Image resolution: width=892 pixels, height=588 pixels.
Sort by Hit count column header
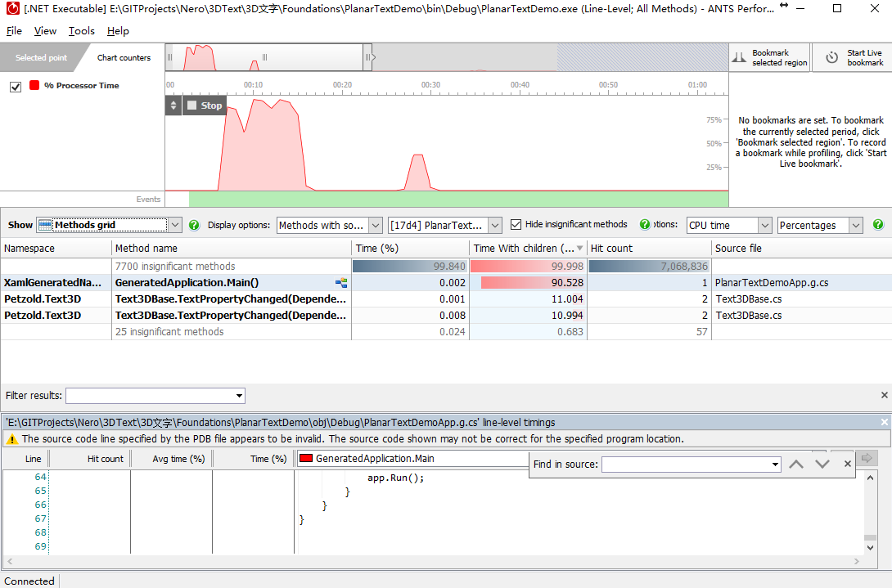click(x=649, y=249)
